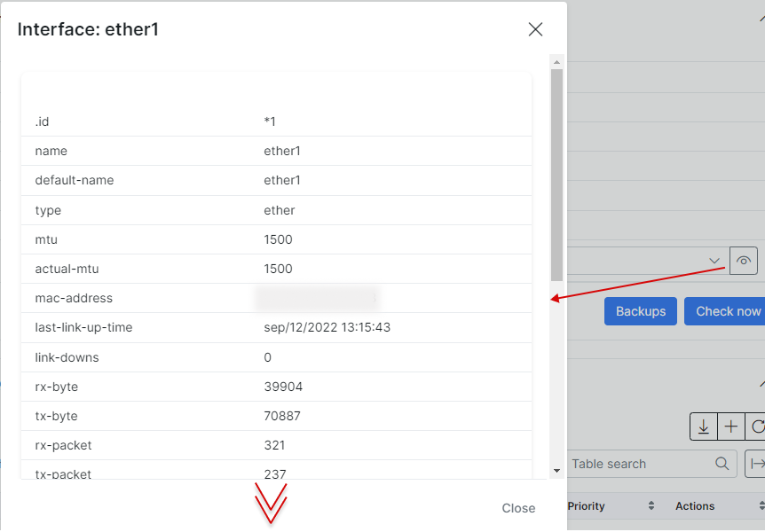
Task: Click the Priority column header label
Action: [x=586, y=505]
